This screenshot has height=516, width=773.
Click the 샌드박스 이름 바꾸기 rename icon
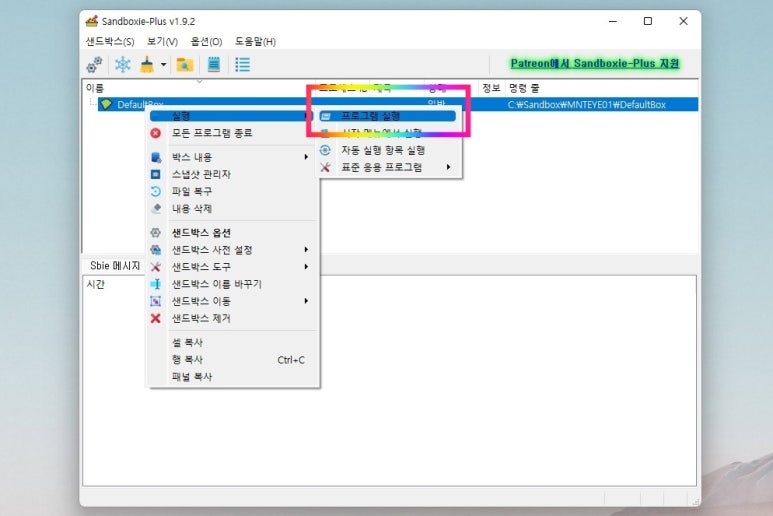coord(155,284)
